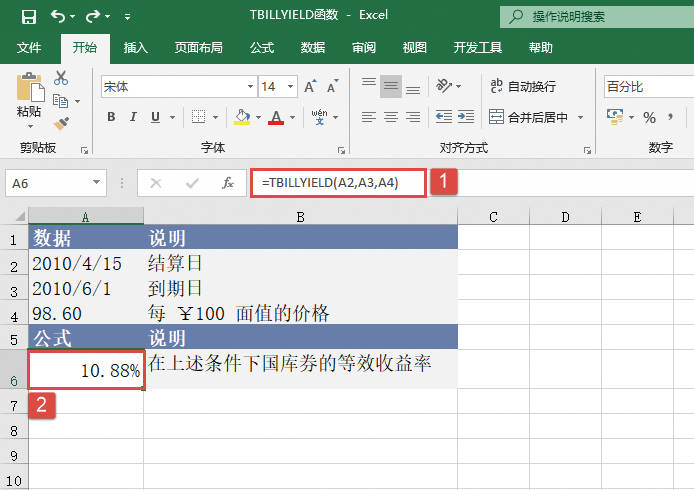
Task: Toggle Bold formatting
Action: (111, 118)
